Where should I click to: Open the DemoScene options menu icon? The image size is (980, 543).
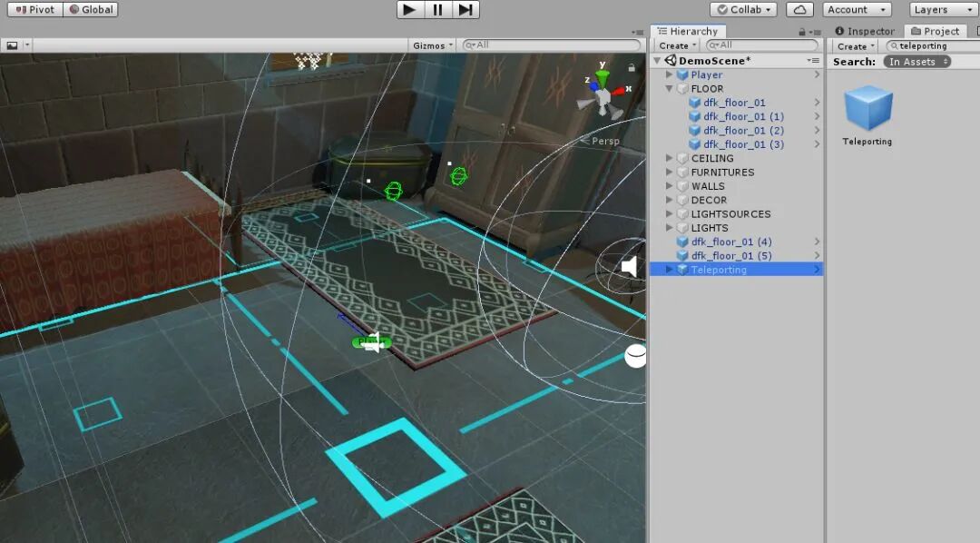(812, 60)
